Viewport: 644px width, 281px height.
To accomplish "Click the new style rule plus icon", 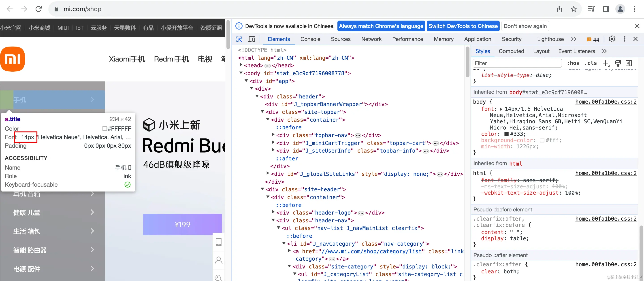I will [x=606, y=63].
